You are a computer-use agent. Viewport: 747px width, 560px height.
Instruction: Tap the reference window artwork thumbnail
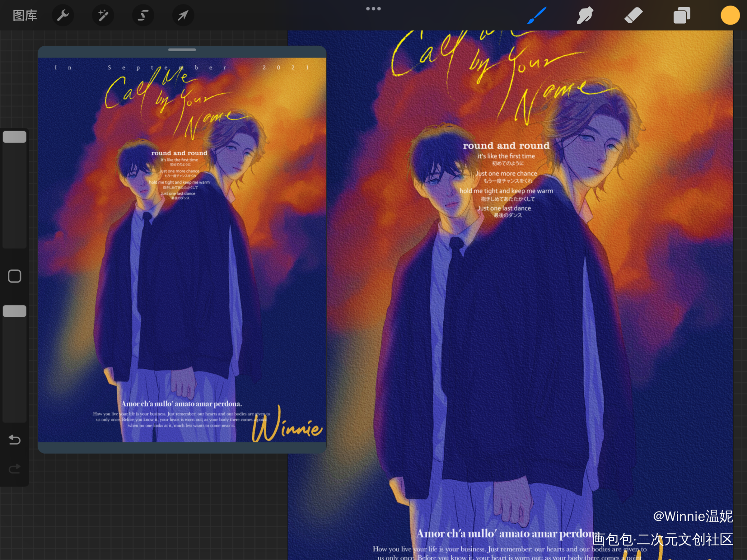click(182, 250)
